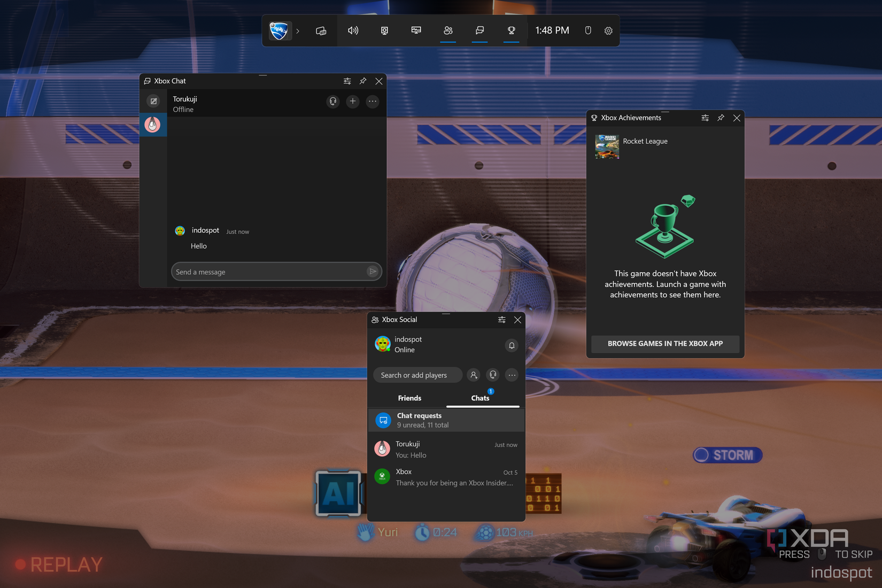Switch to the Friends tab
882x588 pixels.
coord(409,398)
